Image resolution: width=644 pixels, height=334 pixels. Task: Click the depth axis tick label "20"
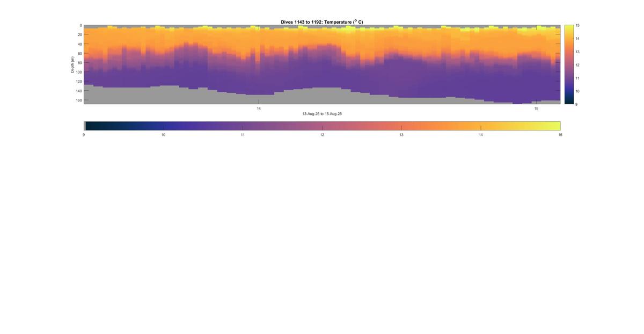coord(79,35)
